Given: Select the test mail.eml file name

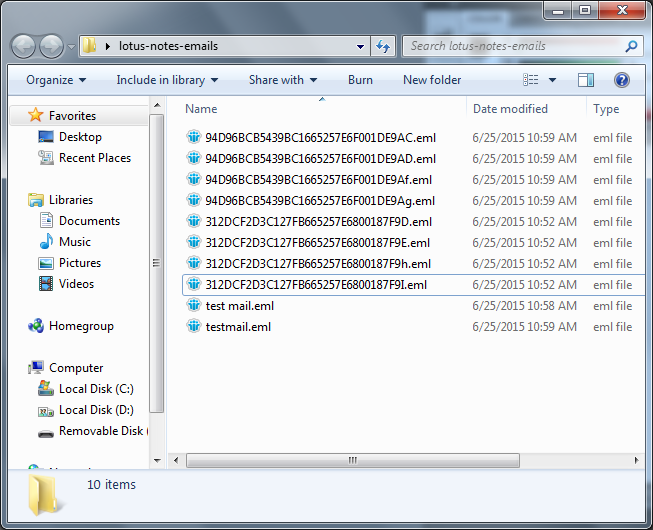Looking at the screenshot, I should click(x=240, y=306).
